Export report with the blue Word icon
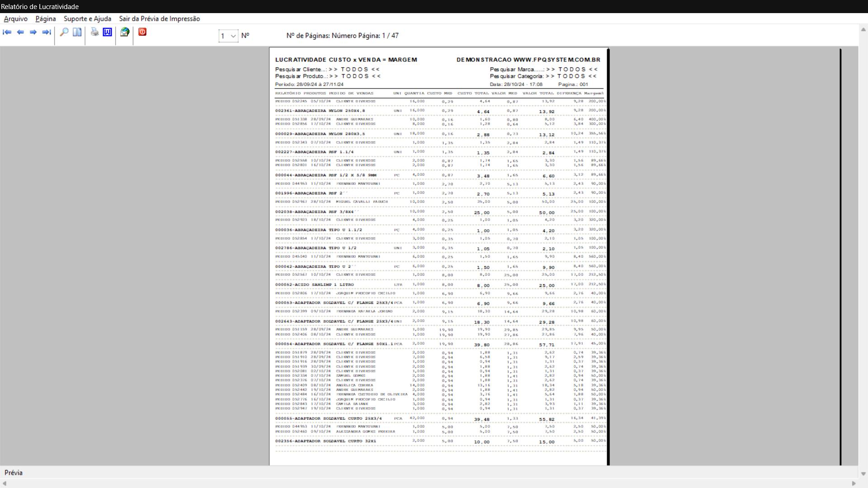This screenshot has height=488, width=868. tap(107, 32)
